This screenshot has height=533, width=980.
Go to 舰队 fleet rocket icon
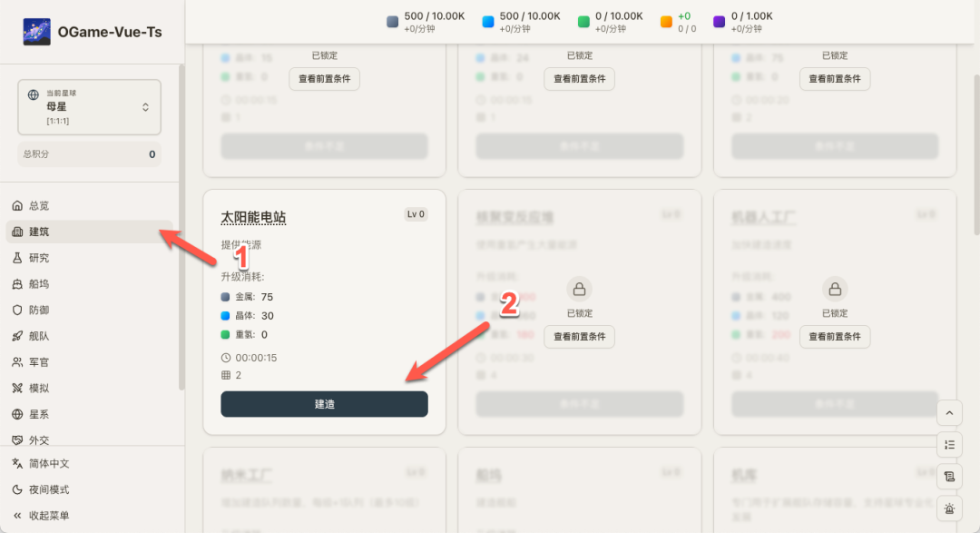[17, 336]
